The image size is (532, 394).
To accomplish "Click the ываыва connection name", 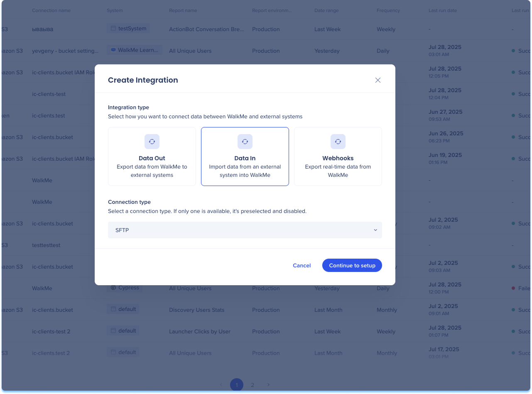I will click(x=43, y=29).
